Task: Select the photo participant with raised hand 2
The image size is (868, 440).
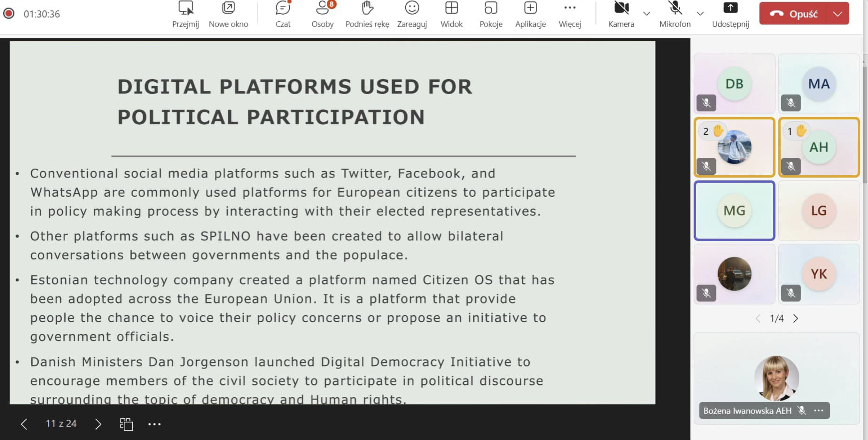Action: tap(734, 147)
